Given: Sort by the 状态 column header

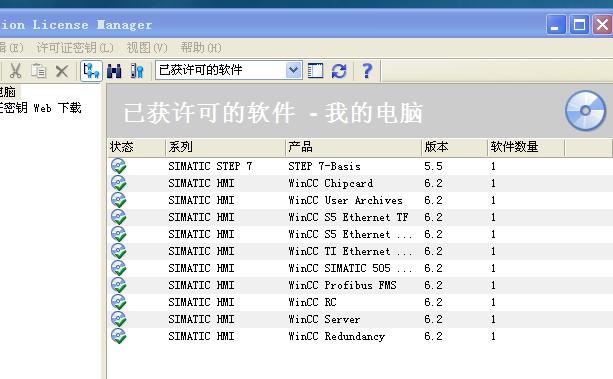Looking at the screenshot, I should click(136, 147).
